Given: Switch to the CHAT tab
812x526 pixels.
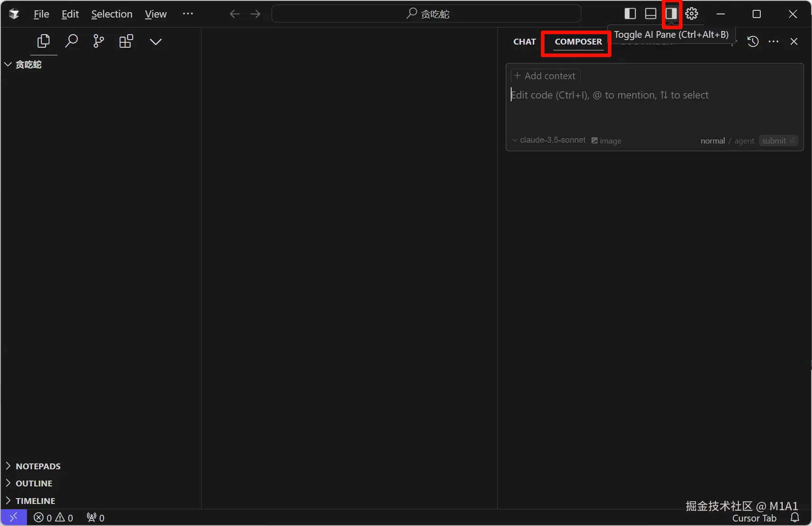Looking at the screenshot, I should [x=525, y=41].
